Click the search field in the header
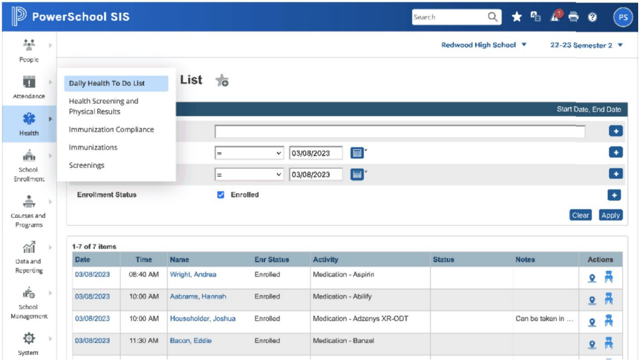 coord(449,17)
